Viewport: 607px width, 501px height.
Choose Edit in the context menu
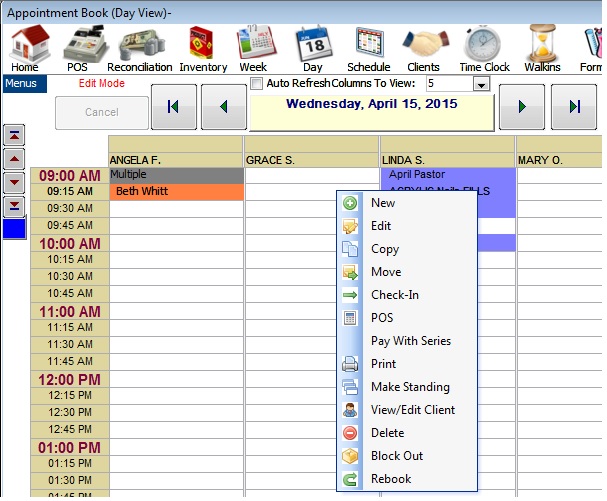coord(407,226)
